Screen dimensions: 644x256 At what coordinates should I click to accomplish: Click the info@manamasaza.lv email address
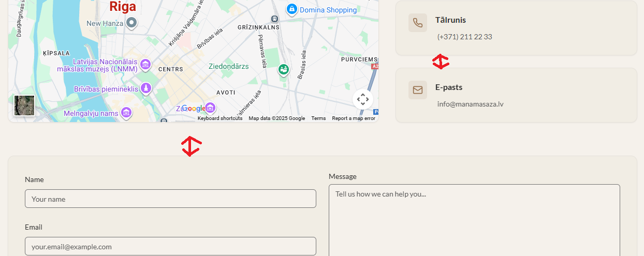(470, 104)
